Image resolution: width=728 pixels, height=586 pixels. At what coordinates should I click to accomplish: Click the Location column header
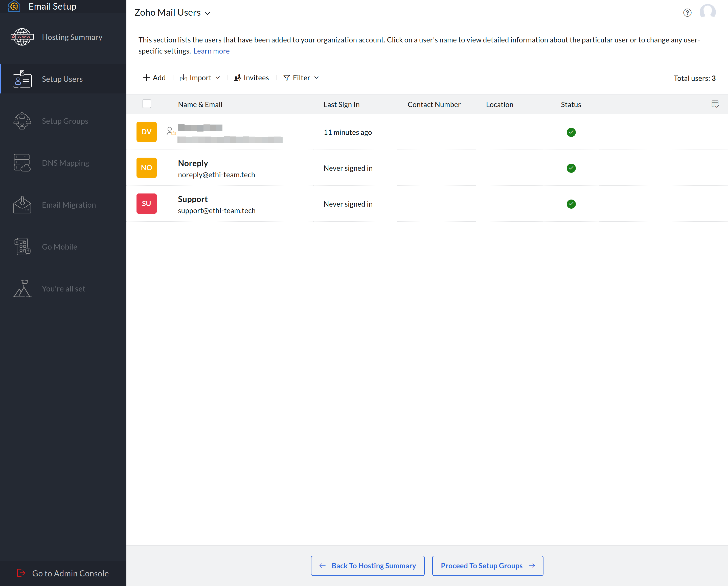click(x=499, y=104)
